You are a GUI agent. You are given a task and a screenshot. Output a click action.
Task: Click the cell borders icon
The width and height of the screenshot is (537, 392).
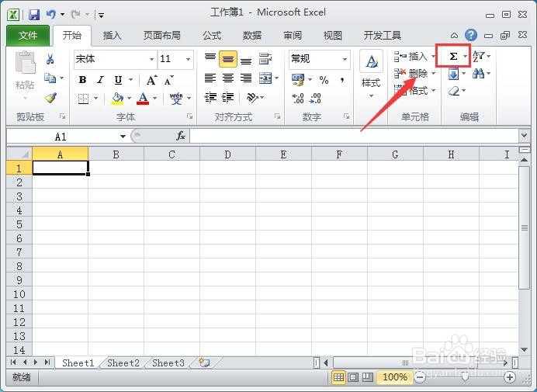83,99
